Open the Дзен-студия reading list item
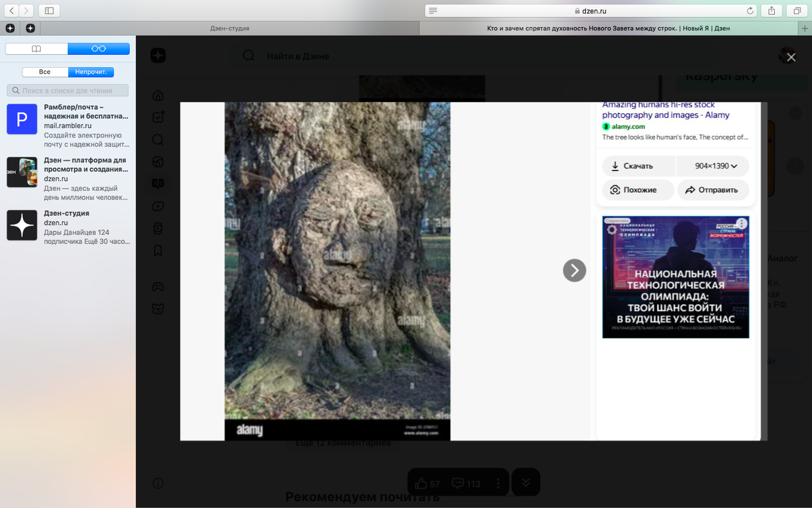This screenshot has width=812, height=508. tap(68, 227)
